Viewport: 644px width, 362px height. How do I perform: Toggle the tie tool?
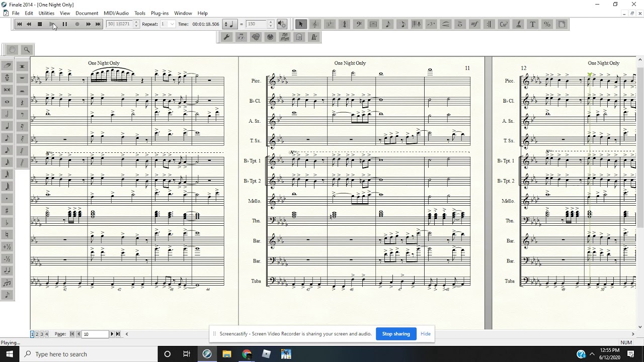pos(7,271)
